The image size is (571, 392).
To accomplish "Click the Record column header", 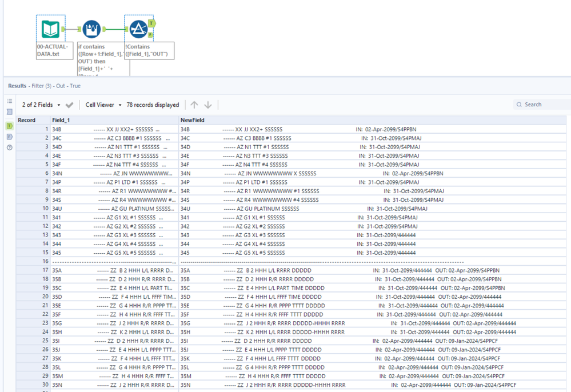I will (x=33, y=120).
